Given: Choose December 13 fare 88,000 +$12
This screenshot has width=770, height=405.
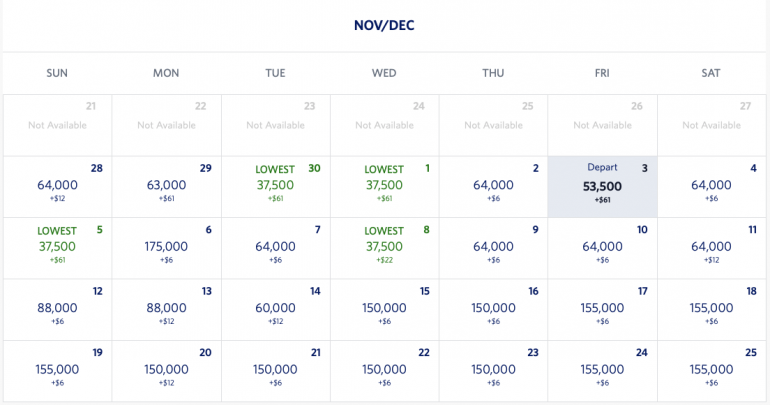Looking at the screenshot, I should point(166,308).
